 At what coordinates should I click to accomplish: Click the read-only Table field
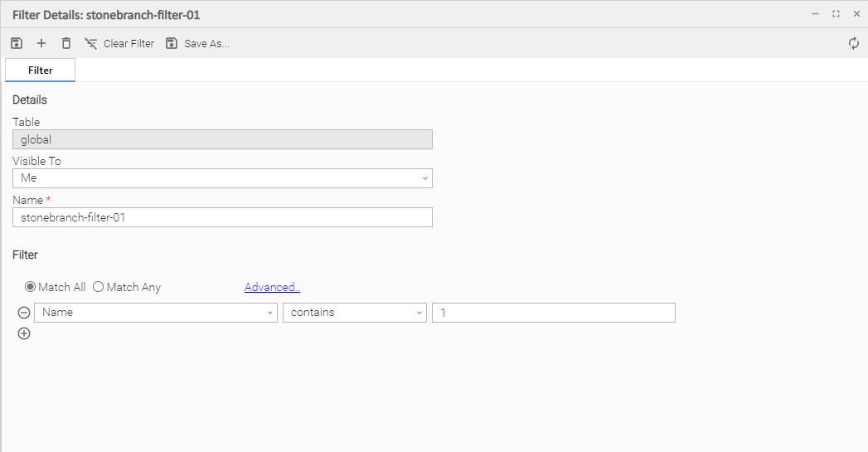pyautogui.click(x=222, y=139)
